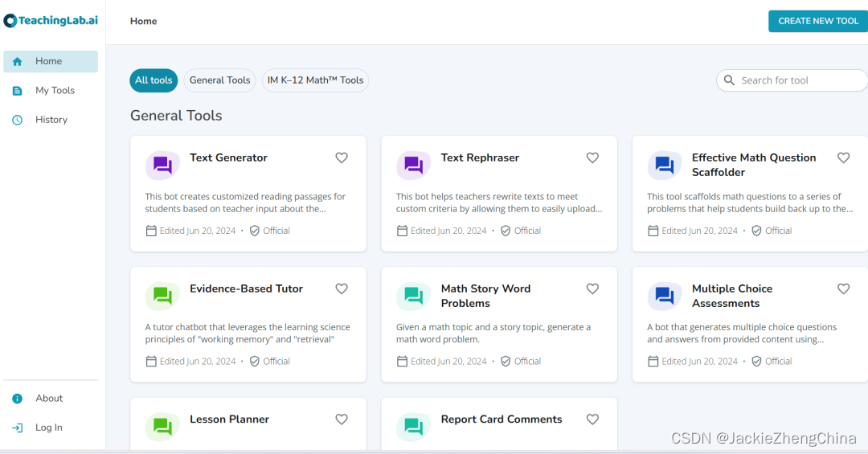Open My Tools in the sidebar
Image resolution: width=868 pixels, height=454 pixels.
pos(51,91)
